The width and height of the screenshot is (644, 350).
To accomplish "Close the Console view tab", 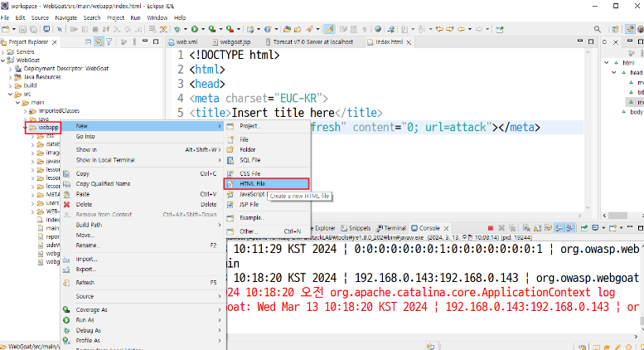I will (446, 228).
